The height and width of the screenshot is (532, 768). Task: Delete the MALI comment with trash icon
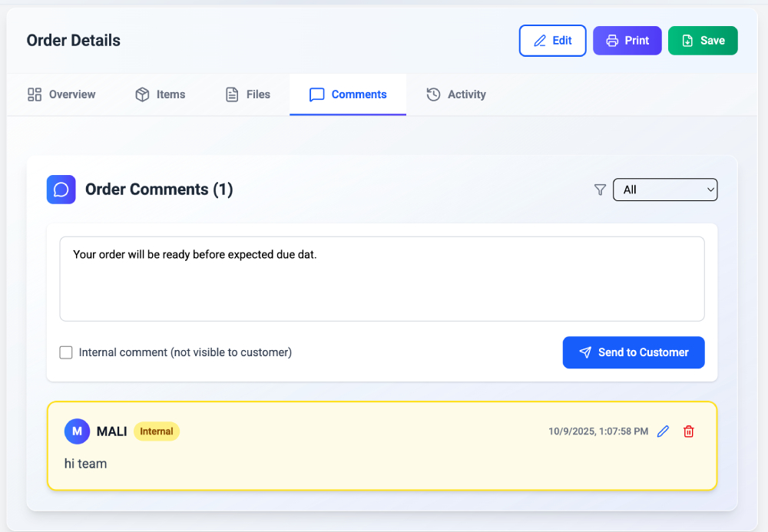[689, 431]
